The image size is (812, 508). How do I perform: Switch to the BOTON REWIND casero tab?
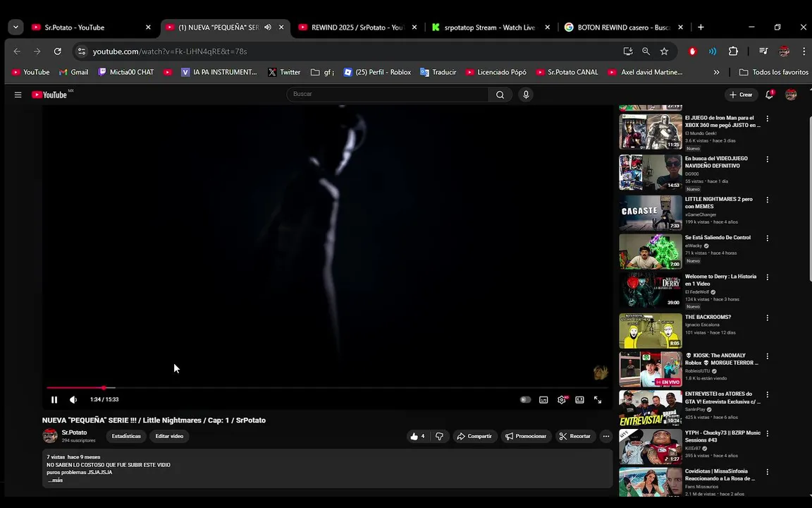tap(624, 28)
